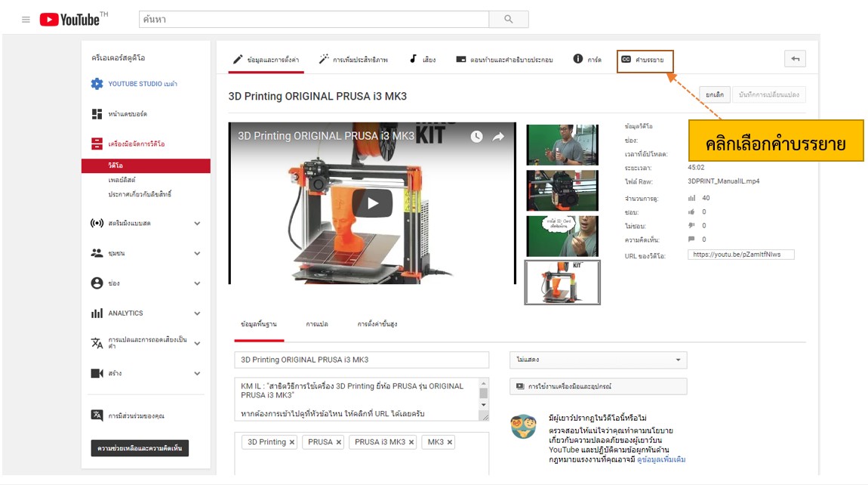Click the search magnifier button
The height and width of the screenshot is (485, 868).
(x=508, y=20)
